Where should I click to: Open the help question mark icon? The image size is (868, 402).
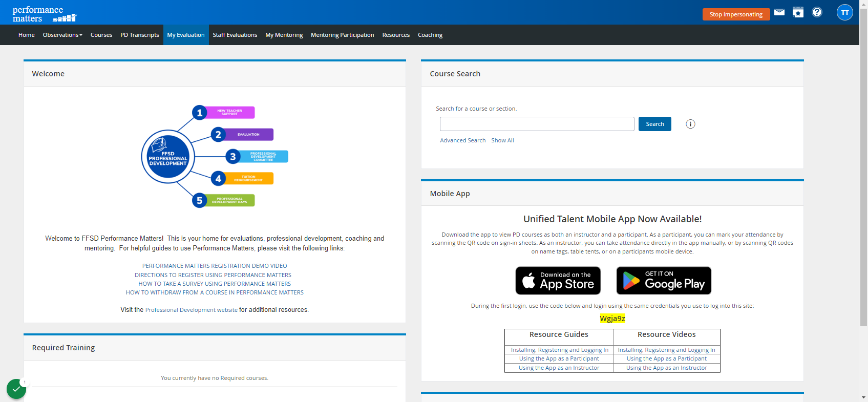pos(817,12)
